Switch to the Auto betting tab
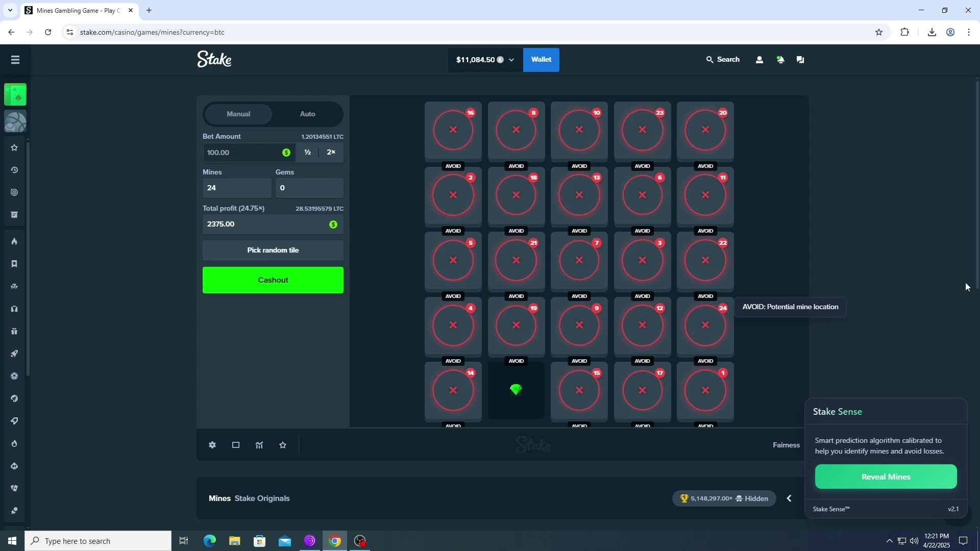The image size is (980, 551). click(307, 114)
